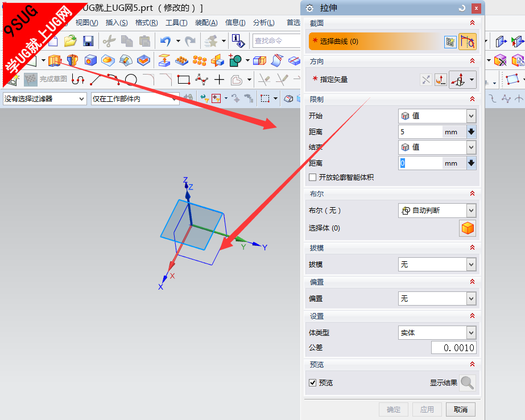
Task: Click the 取消 button
Action: (461, 409)
